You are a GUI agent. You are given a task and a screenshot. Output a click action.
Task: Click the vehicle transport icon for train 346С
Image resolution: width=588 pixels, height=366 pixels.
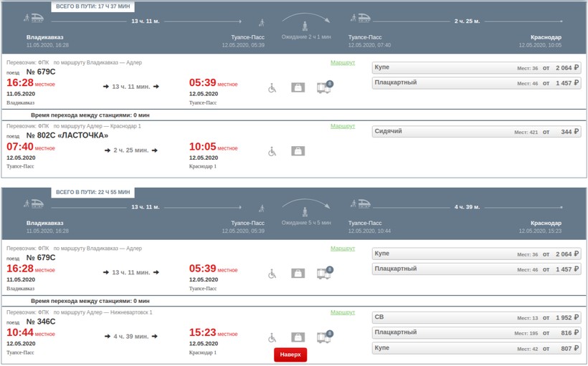click(324, 337)
